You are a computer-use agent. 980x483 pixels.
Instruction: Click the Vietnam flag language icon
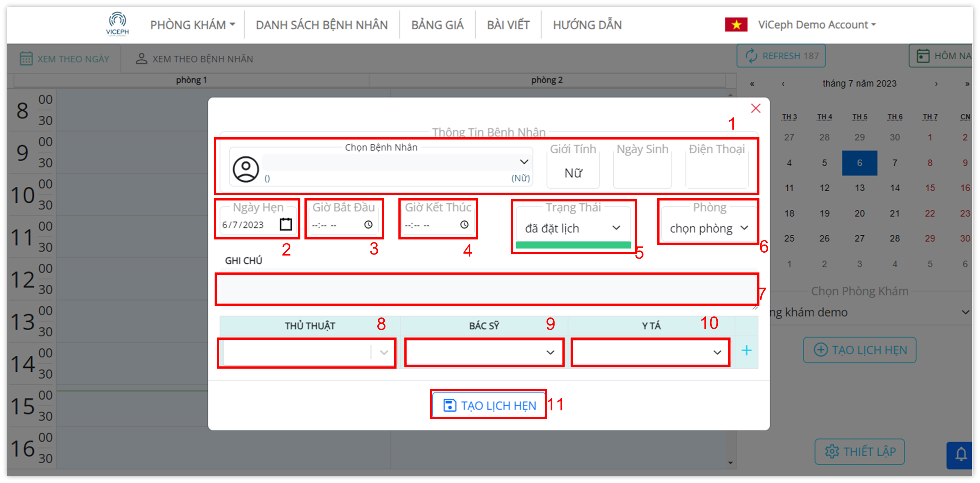pyautogui.click(x=736, y=25)
